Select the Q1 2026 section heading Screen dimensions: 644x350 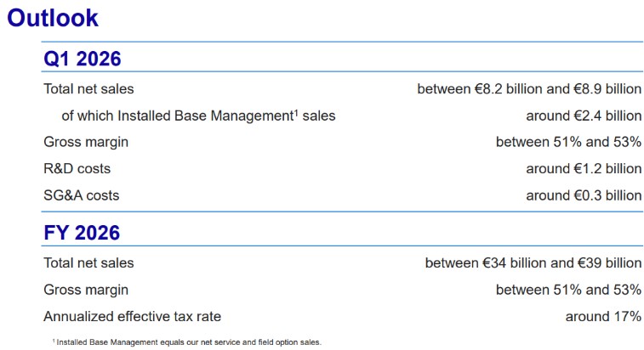coord(82,59)
